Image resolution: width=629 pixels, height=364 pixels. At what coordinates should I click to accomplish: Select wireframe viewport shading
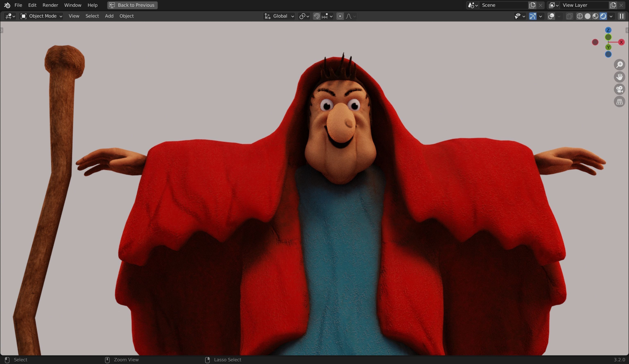580,16
